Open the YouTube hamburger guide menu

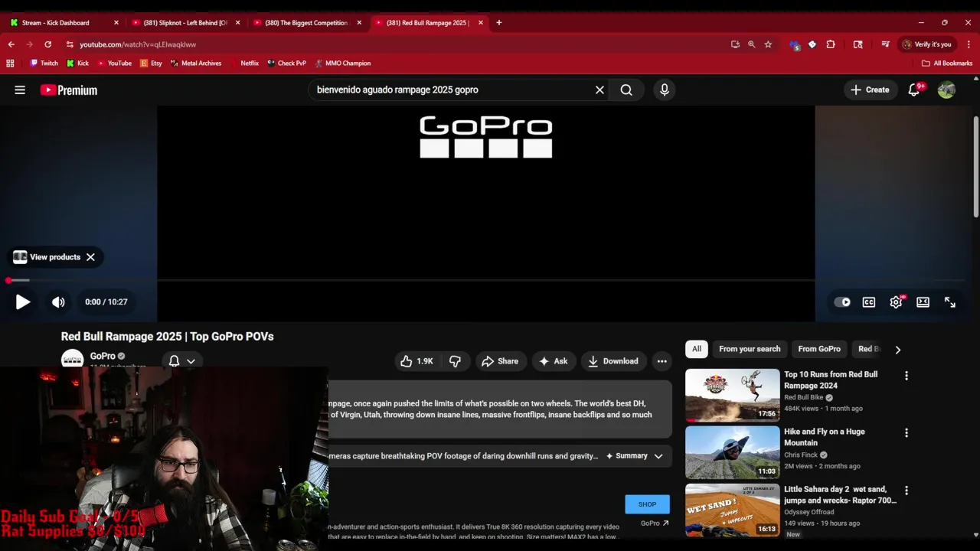click(20, 90)
